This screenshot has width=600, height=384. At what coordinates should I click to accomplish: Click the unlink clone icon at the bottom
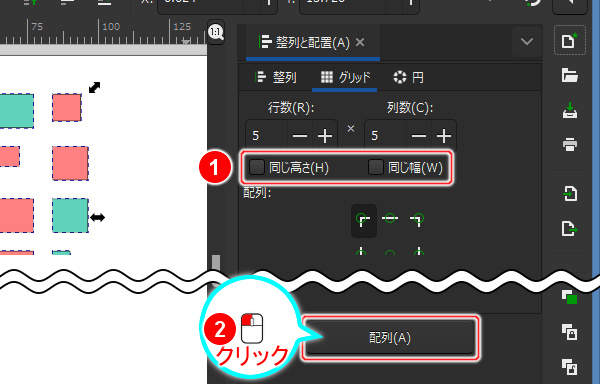[569, 366]
